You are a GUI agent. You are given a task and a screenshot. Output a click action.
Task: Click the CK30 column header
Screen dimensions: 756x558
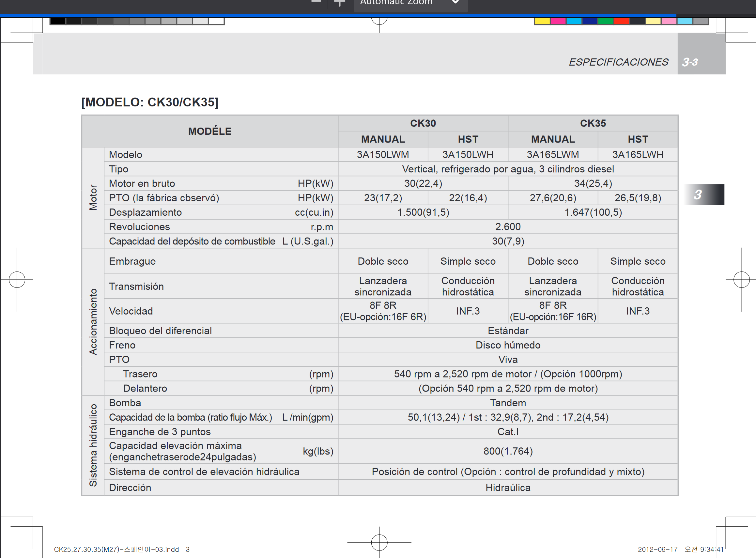[x=423, y=123]
